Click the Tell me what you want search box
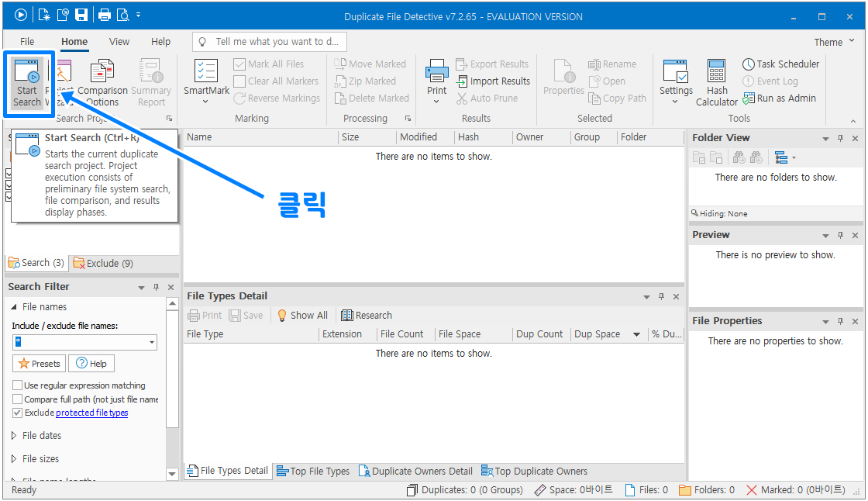Screen dimensions: 868x501 (x=270, y=42)
